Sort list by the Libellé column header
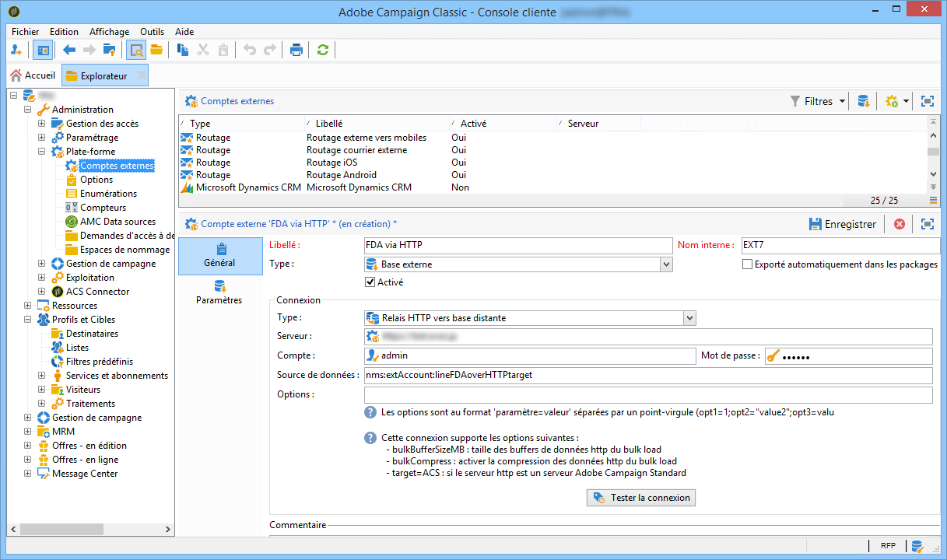Screen dimensions: 947x560 pyautogui.click(x=377, y=124)
